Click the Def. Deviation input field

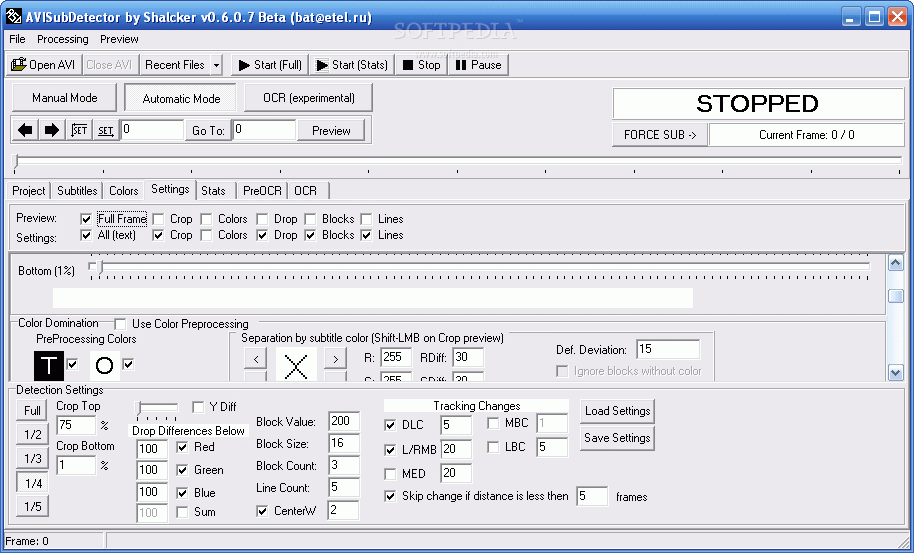[x=668, y=349]
